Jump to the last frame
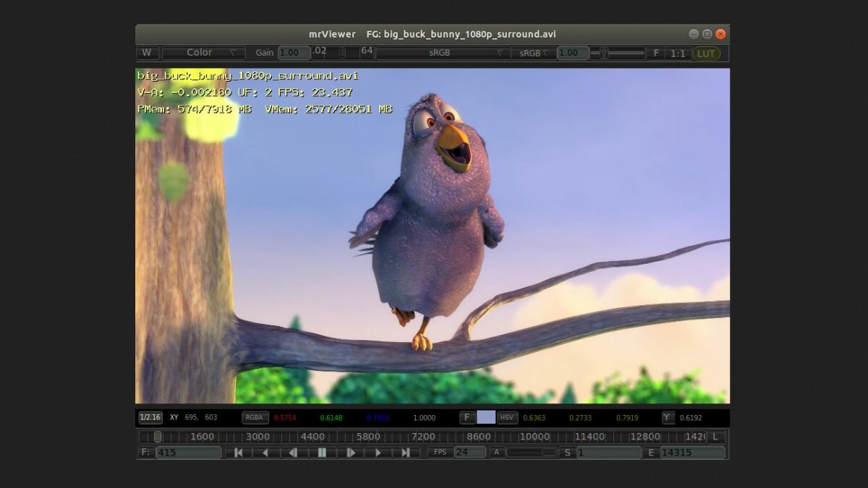This screenshot has width=868, height=488. tap(406, 453)
